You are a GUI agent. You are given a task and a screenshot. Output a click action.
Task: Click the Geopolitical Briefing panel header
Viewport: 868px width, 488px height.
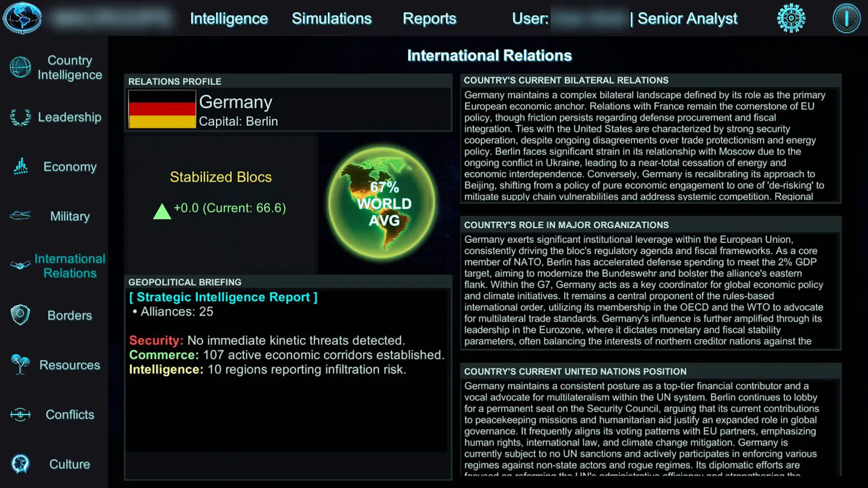pos(185,282)
